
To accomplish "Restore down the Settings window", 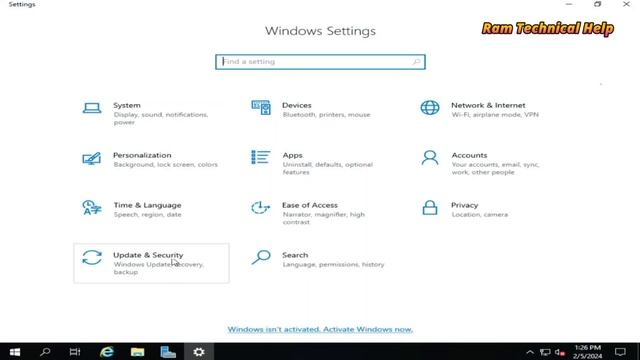I will [x=598, y=4].
